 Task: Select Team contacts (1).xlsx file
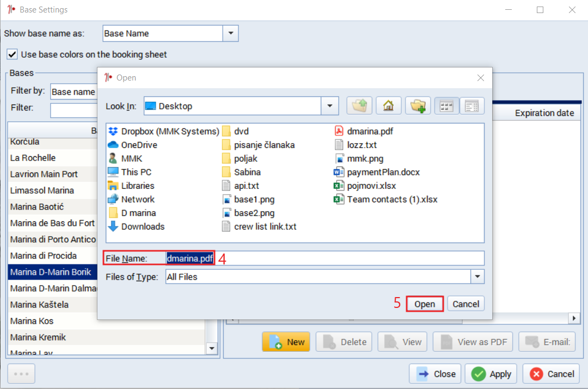click(x=386, y=199)
